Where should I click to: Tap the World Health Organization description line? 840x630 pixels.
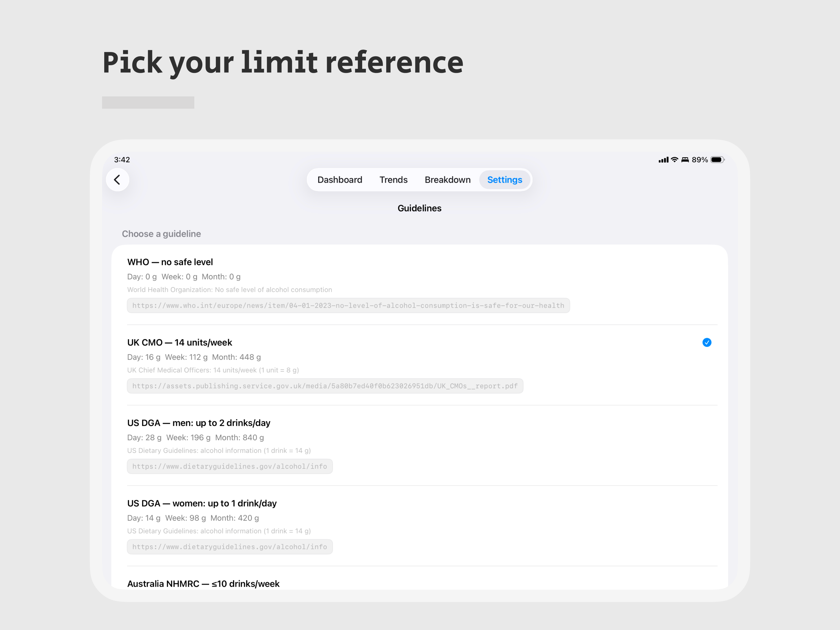(229, 290)
